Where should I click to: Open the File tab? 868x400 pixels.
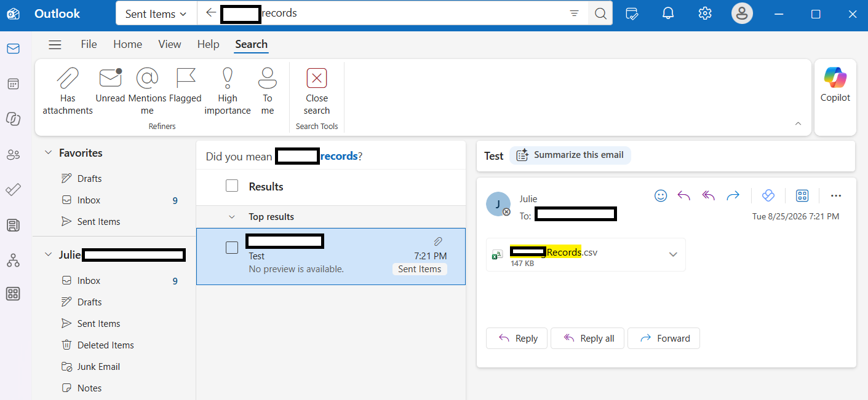[x=89, y=44]
